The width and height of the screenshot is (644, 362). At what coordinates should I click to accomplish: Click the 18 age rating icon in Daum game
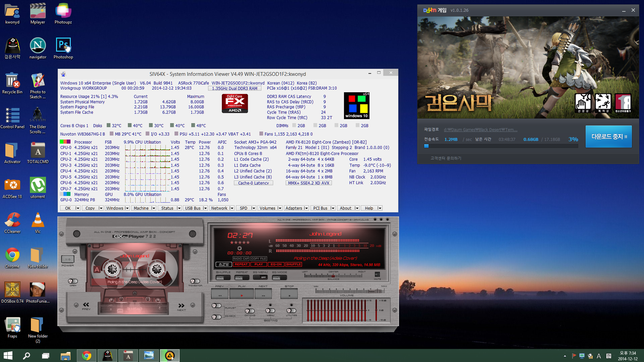tap(623, 103)
